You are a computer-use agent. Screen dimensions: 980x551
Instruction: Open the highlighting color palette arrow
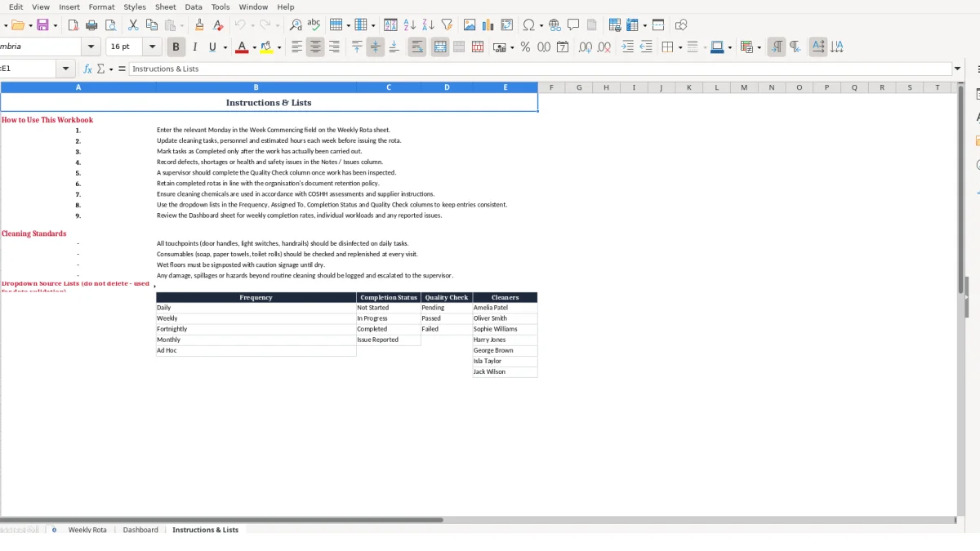tap(279, 47)
